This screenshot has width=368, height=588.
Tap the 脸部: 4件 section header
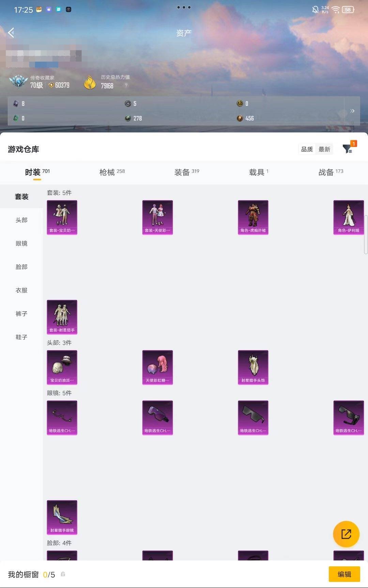(x=59, y=543)
